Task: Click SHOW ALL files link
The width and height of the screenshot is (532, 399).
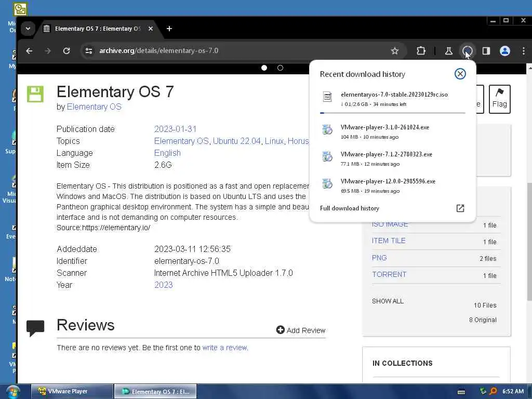Action: [388, 301]
